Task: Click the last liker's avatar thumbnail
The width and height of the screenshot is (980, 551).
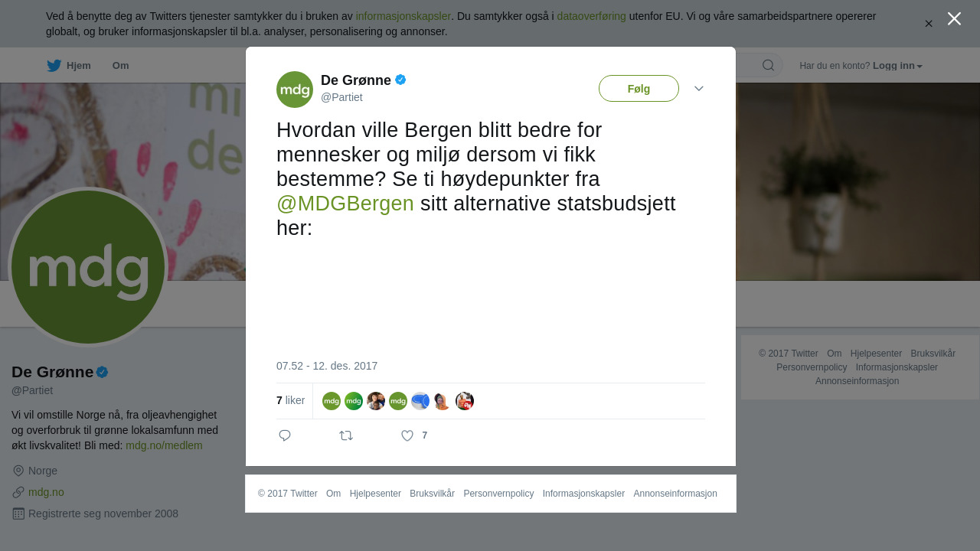Action: point(465,401)
